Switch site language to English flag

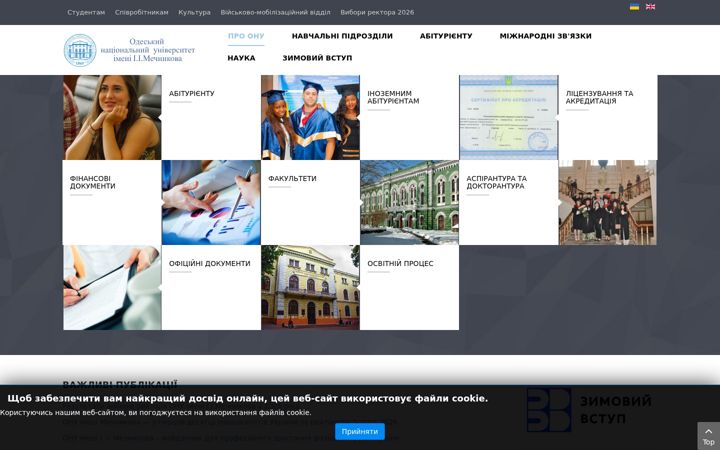[x=650, y=6]
